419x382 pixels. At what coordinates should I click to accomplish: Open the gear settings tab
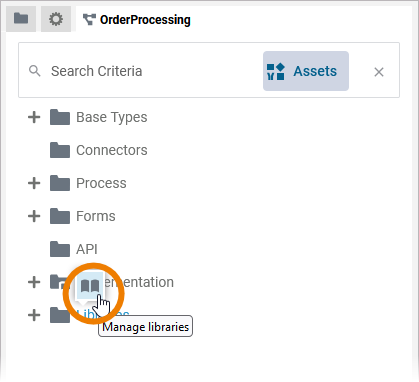pyautogui.click(x=56, y=19)
